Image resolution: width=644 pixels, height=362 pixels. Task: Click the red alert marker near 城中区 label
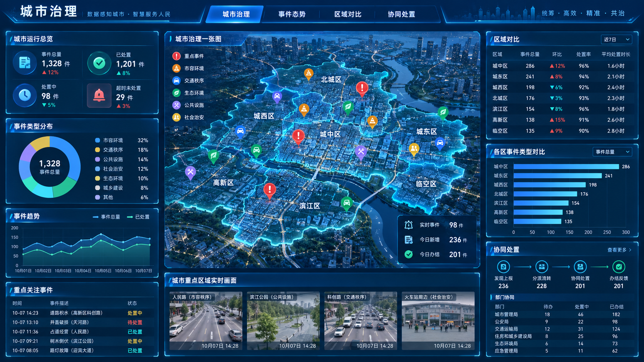(298, 137)
